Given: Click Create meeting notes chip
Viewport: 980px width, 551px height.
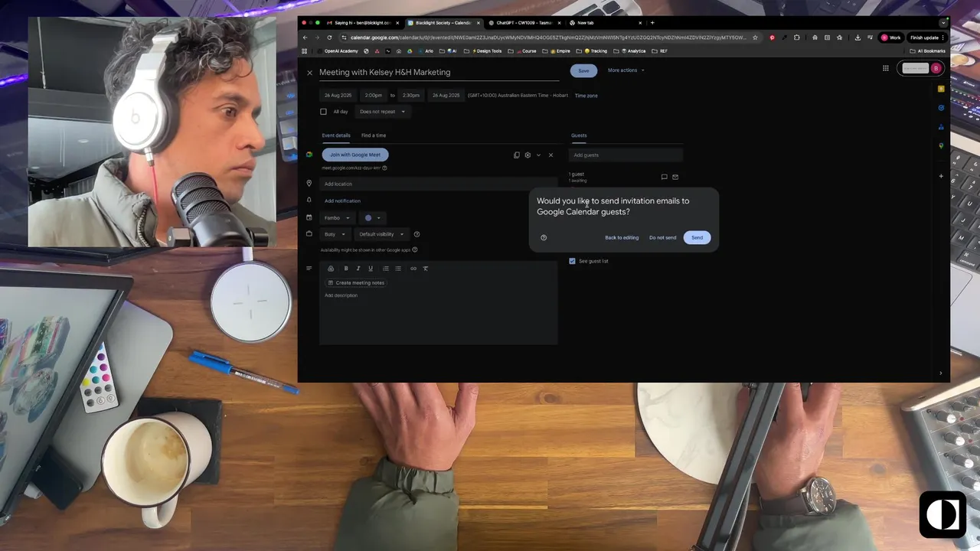Looking at the screenshot, I should point(356,283).
